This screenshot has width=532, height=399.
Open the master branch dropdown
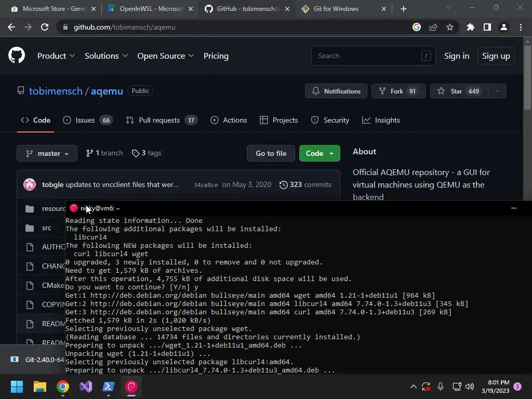[47, 153]
